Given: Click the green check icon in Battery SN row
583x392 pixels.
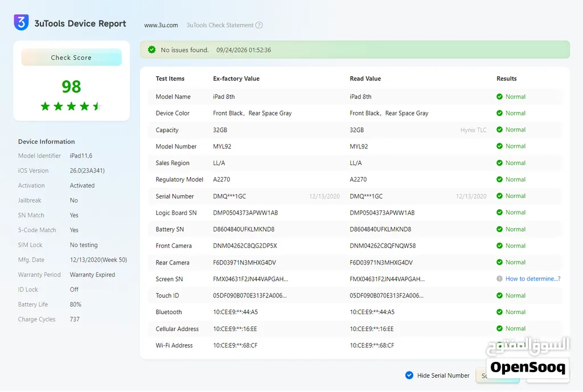Looking at the screenshot, I should 499,229.
